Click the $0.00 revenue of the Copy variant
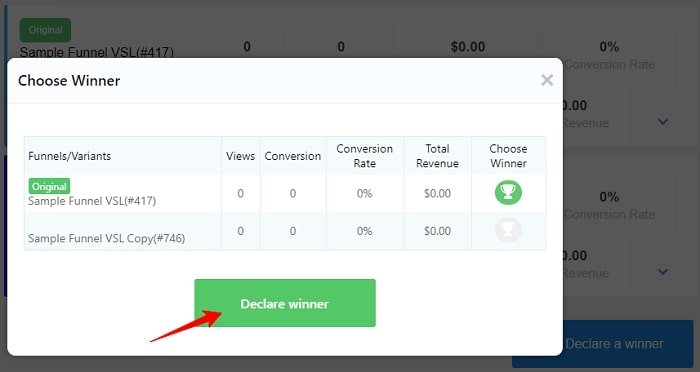The width and height of the screenshot is (700, 372). (x=437, y=231)
